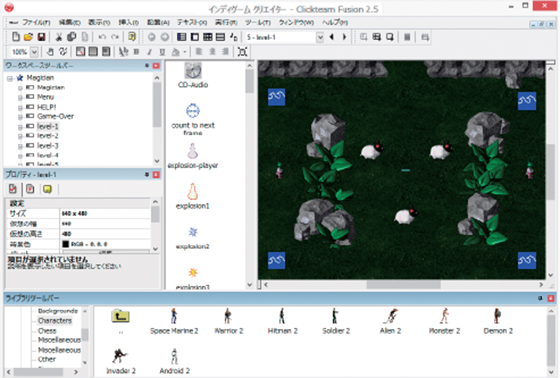Screen dimensions: 560x378
Task: Click the previous frame arrow
Action: click(x=332, y=37)
